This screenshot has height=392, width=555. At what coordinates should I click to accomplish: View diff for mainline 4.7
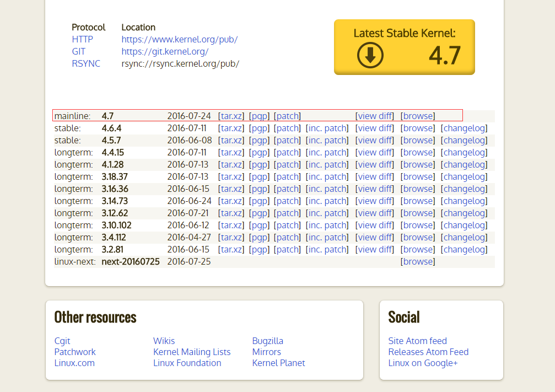374,116
